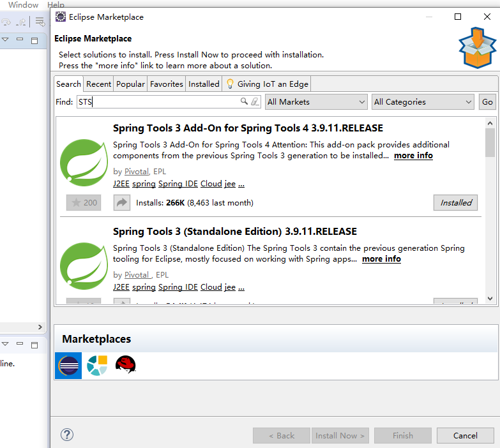Click the results scrollbar down arrow
This screenshot has height=448, width=500.
(x=490, y=299)
